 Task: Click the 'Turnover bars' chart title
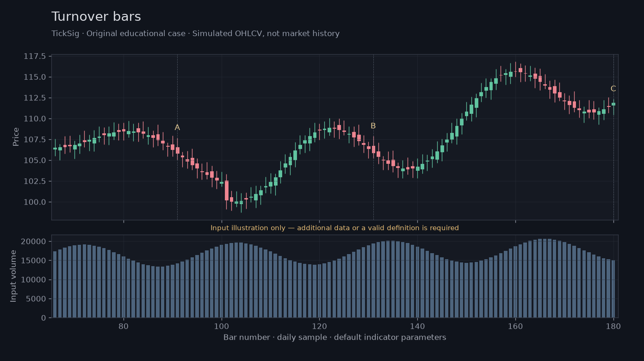96,17
